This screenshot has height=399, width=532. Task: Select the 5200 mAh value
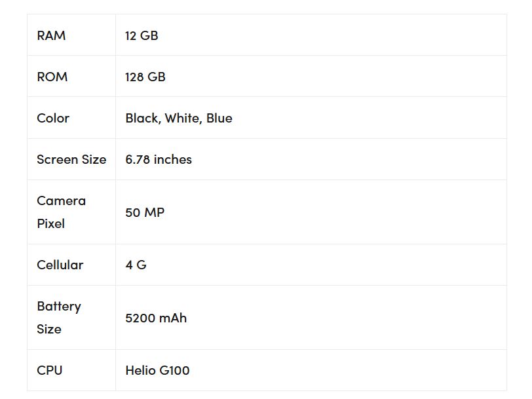[156, 318]
